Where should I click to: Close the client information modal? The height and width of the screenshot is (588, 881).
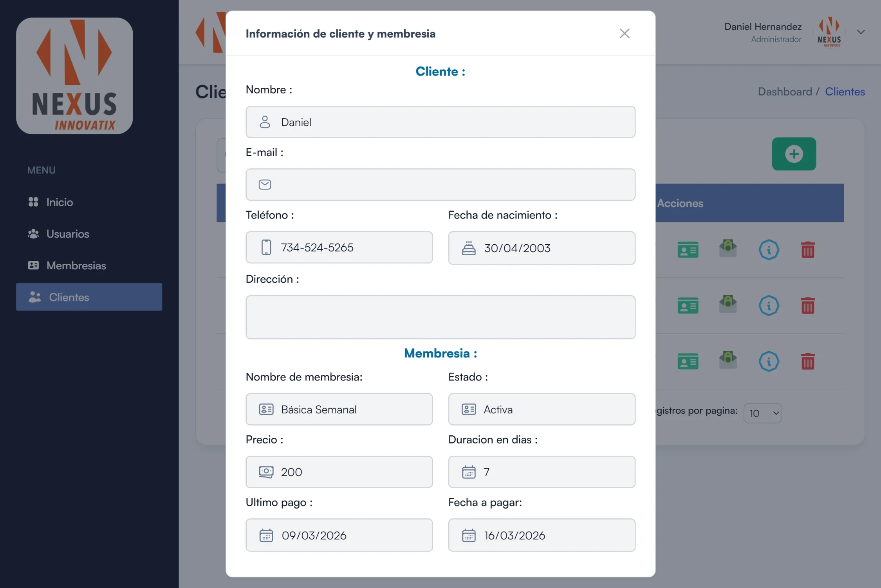pos(624,33)
